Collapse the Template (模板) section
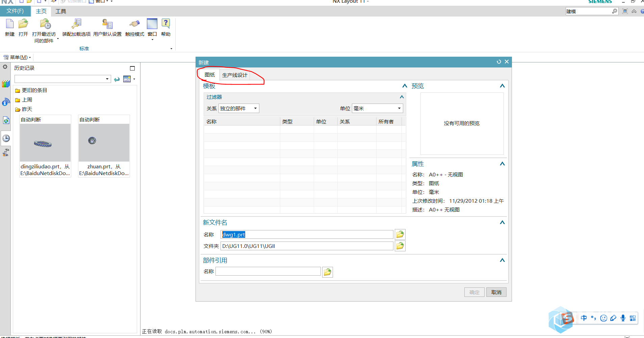Viewport: 644px width, 338px height. click(405, 86)
